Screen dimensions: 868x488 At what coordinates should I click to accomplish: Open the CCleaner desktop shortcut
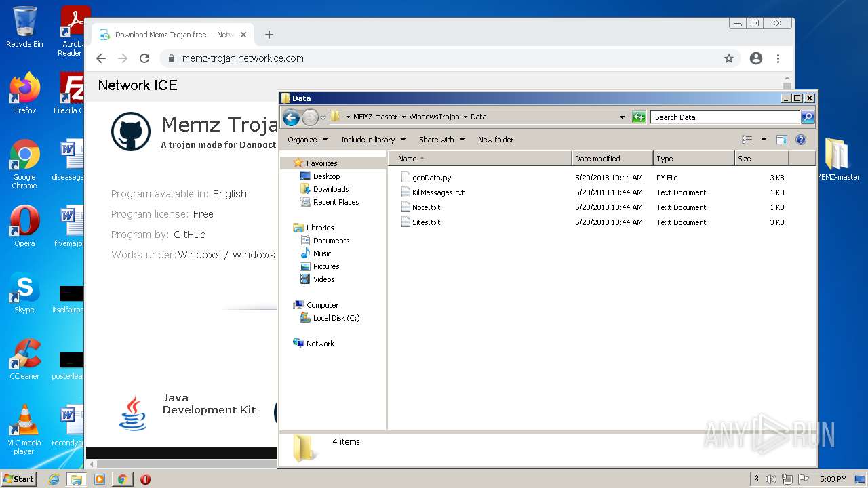pyautogui.click(x=24, y=359)
